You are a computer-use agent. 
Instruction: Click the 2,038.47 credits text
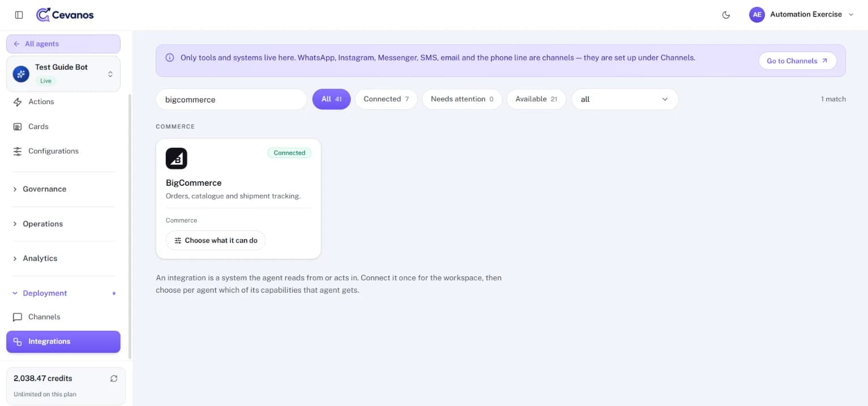pos(43,378)
